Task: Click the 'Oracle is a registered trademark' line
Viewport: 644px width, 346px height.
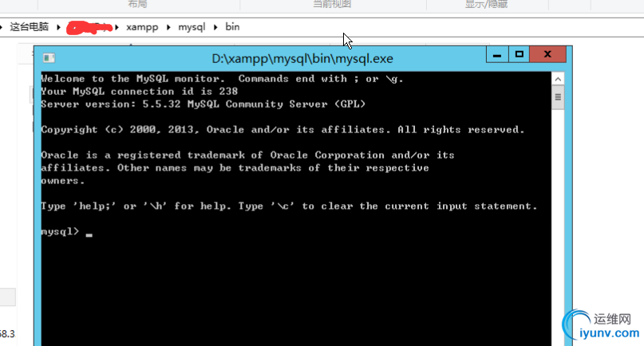Action: (247, 155)
